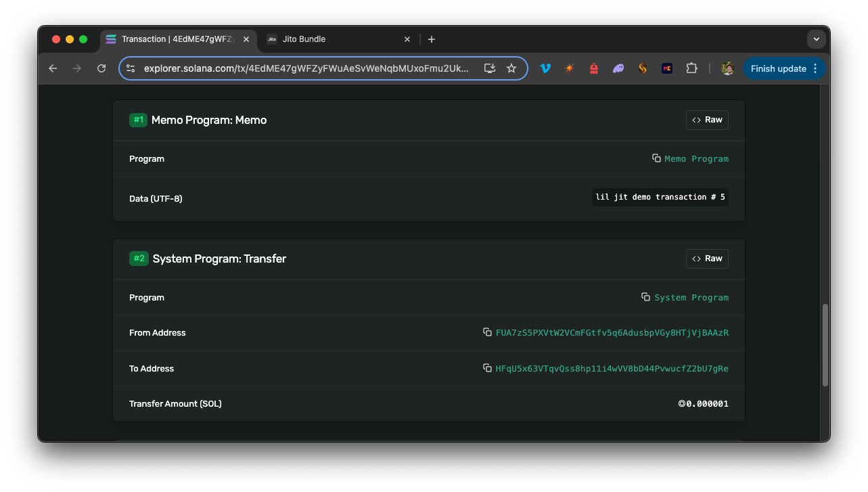868x492 pixels.
Task: Copy the From Address value
Action: point(487,332)
